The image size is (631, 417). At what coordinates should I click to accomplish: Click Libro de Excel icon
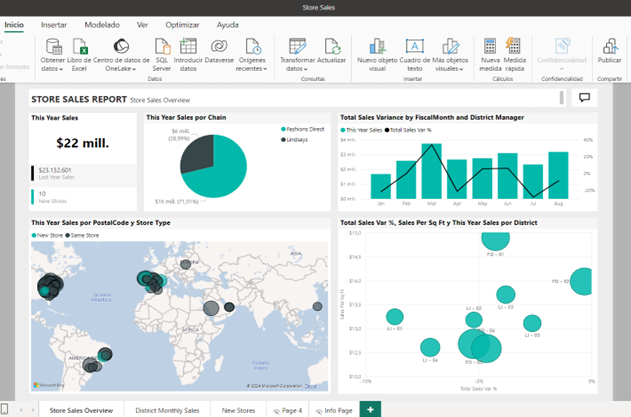pos(80,46)
